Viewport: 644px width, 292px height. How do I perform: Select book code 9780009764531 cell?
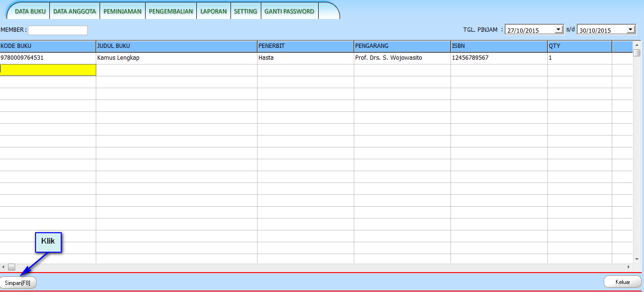click(x=47, y=58)
